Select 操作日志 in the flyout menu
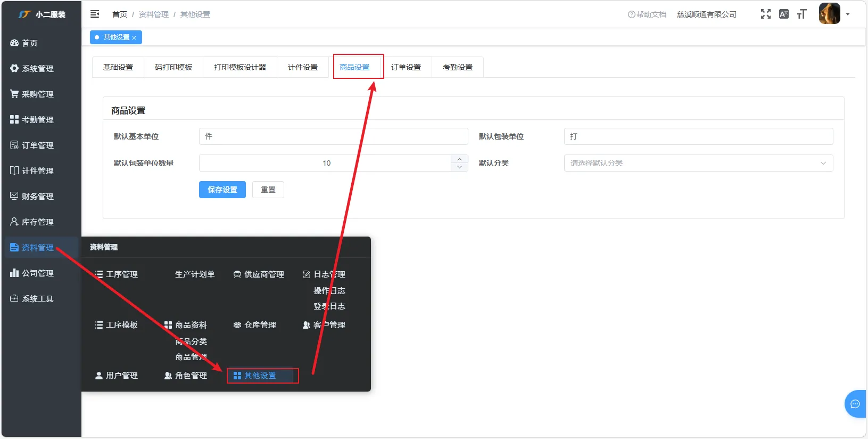 click(x=329, y=291)
